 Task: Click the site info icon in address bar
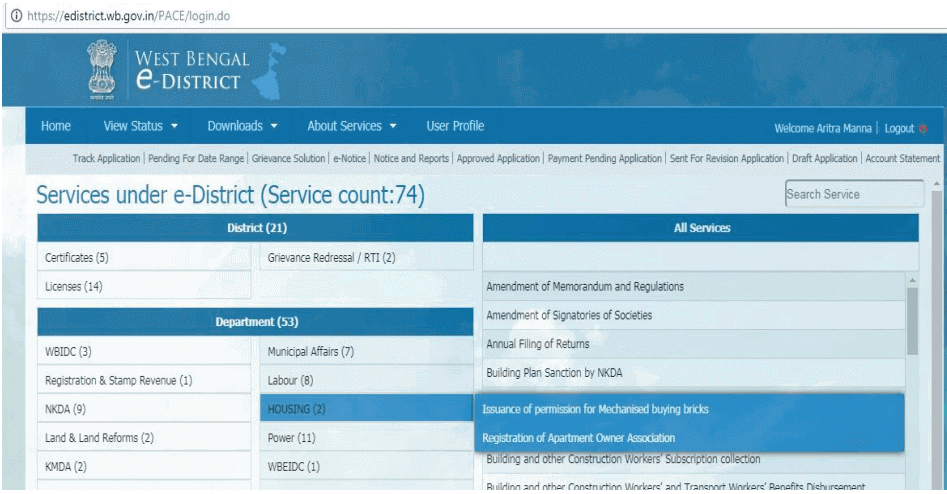pos(16,16)
